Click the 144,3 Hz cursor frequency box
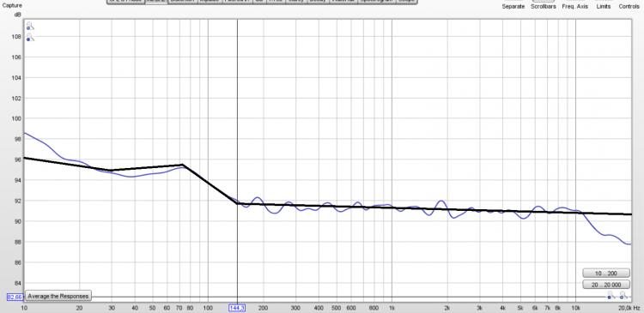The image size is (644, 313). tap(237, 308)
